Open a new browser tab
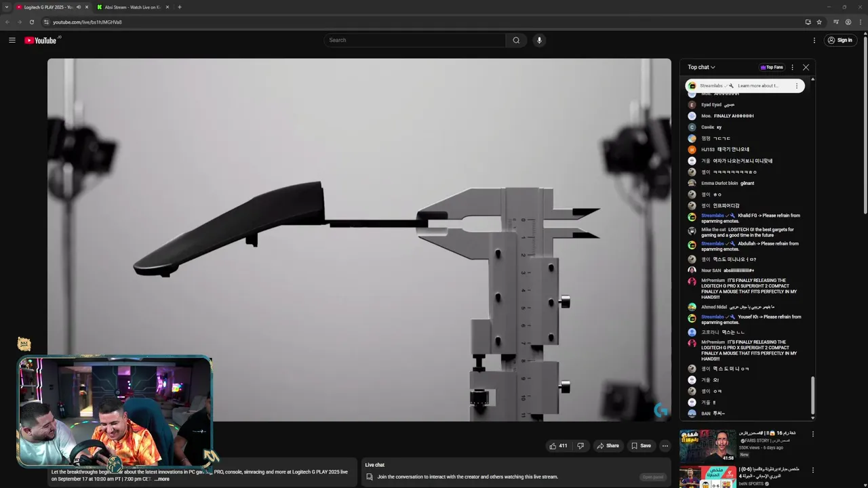This screenshot has width=868, height=488. point(180,7)
